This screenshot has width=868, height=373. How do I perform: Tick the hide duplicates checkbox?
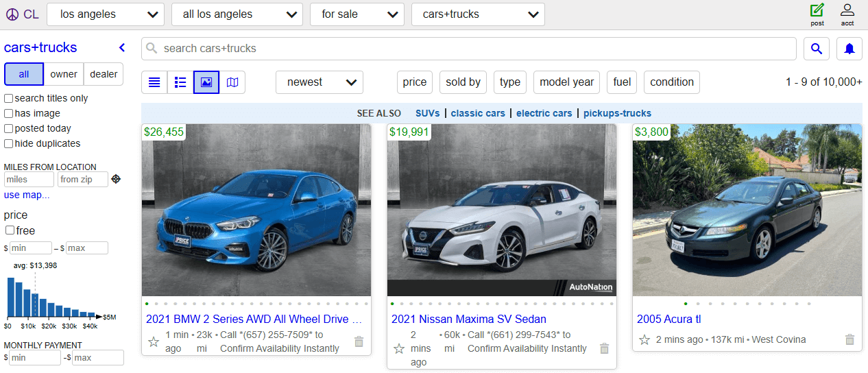coord(9,144)
